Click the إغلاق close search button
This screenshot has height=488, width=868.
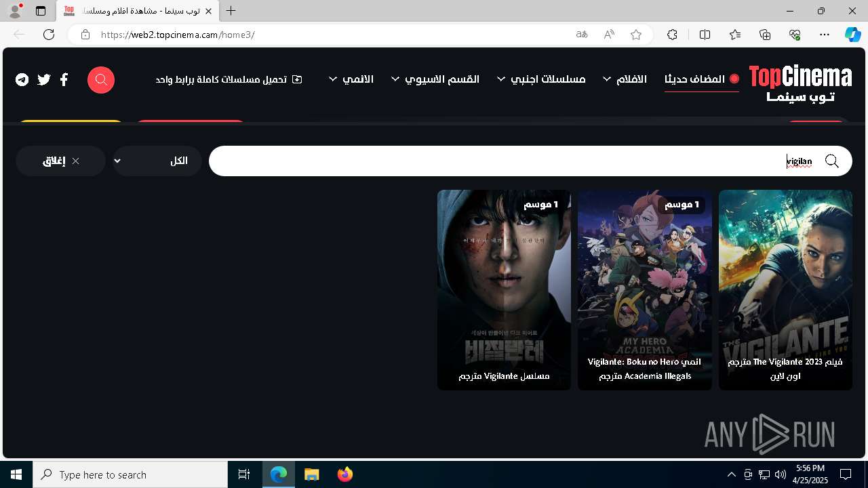tap(61, 161)
